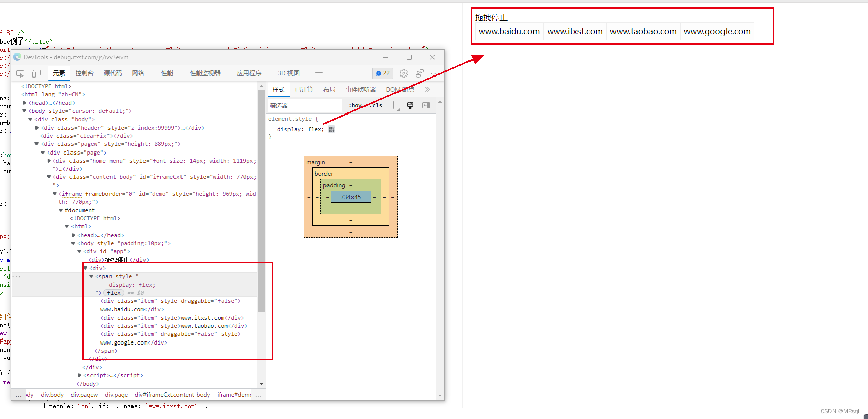Select the 布局 pane tab
The image size is (868, 419).
[x=329, y=90]
